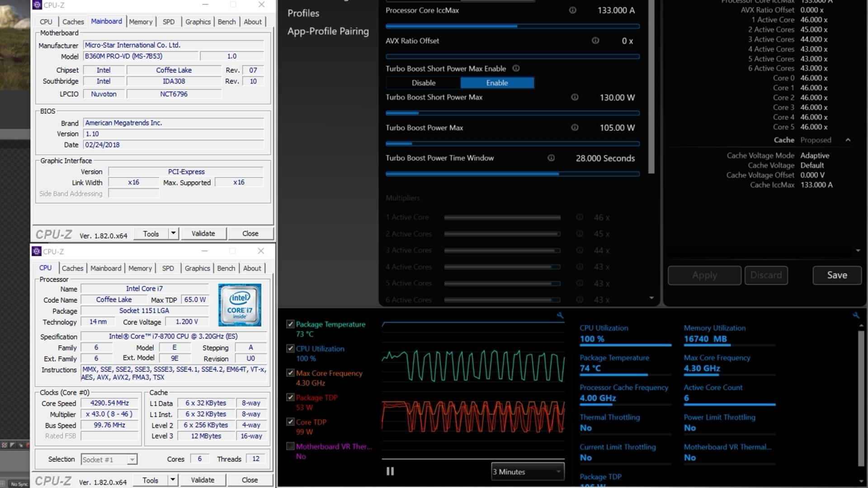Click info icon on 5 Active Cores multiplier row
The height and width of the screenshot is (488, 868).
pyautogui.click(x=580, y=283)
